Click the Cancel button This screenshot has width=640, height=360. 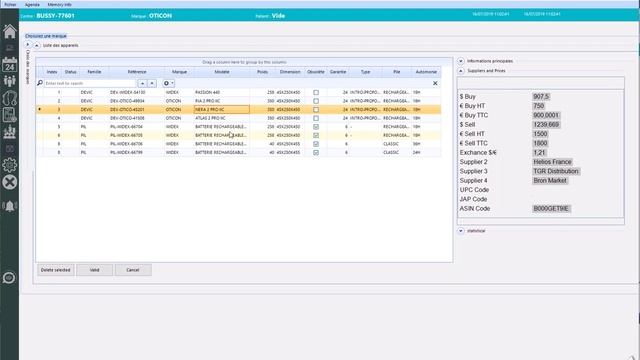click(133, 270)
